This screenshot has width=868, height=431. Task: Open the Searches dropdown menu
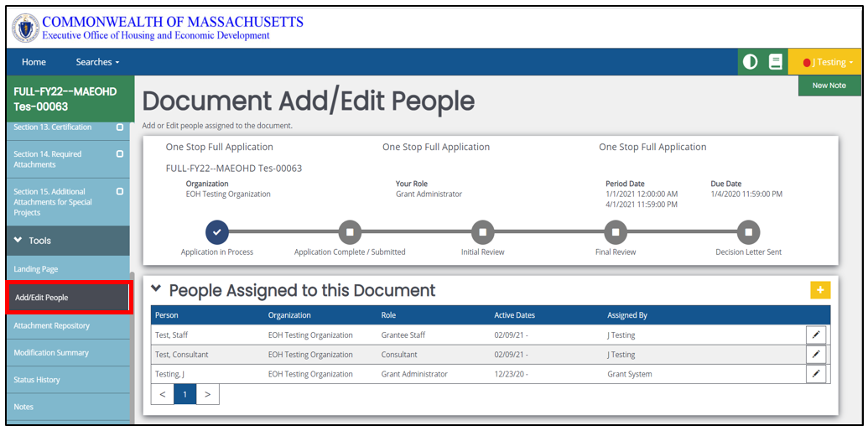(x=97, y=62)
